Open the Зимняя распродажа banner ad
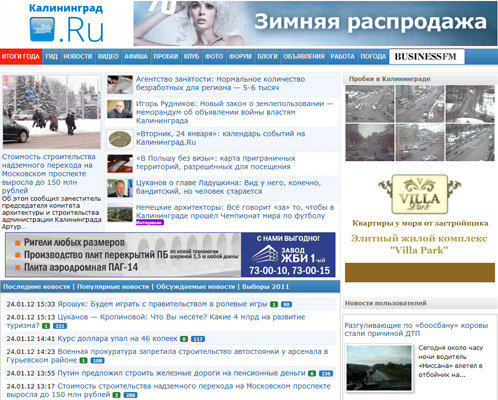Screen dimensions: 498x400 click(315, 23)
